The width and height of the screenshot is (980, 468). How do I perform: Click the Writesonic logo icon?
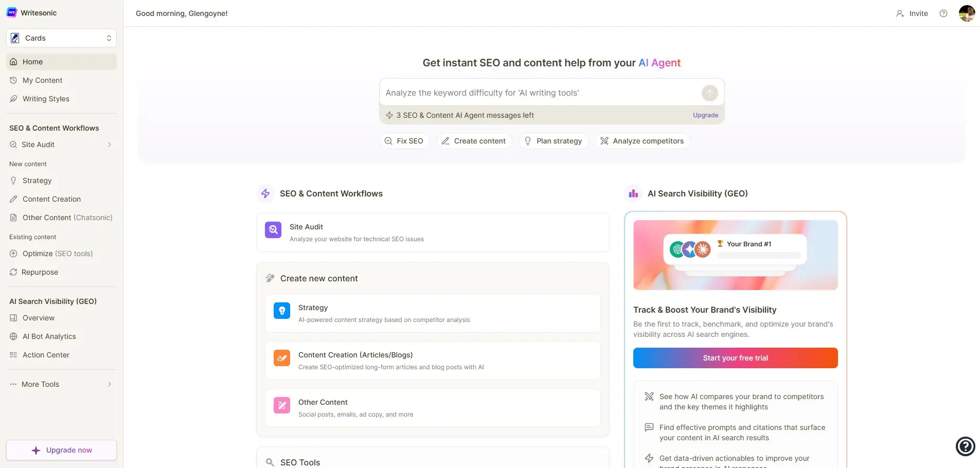coord(12,13)
